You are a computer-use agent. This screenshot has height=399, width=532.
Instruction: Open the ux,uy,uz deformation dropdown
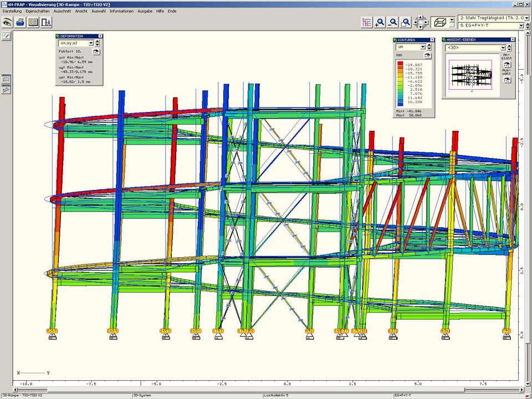pyautogui.click(x=91, y=42)
